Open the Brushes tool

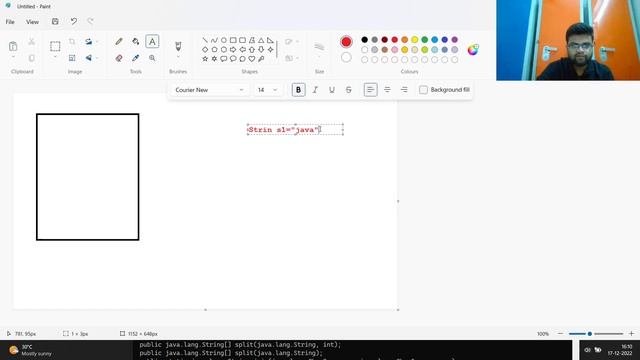[x=178, y=46]
